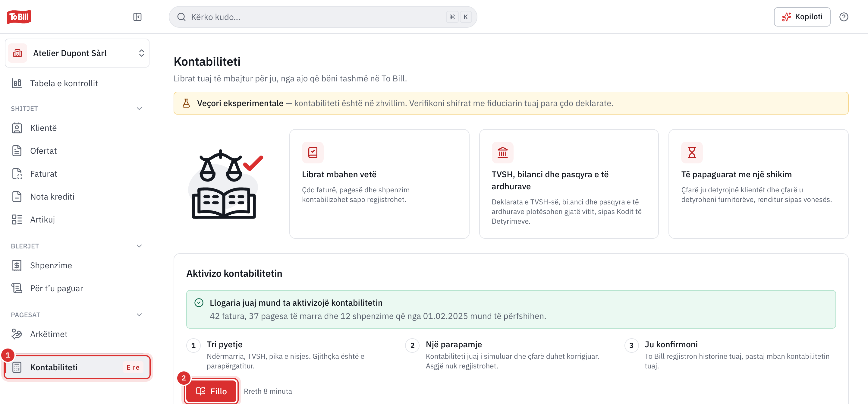Screen dimensions: 868x404
Task: Click the Fillo button
Action: pos(211,391)
